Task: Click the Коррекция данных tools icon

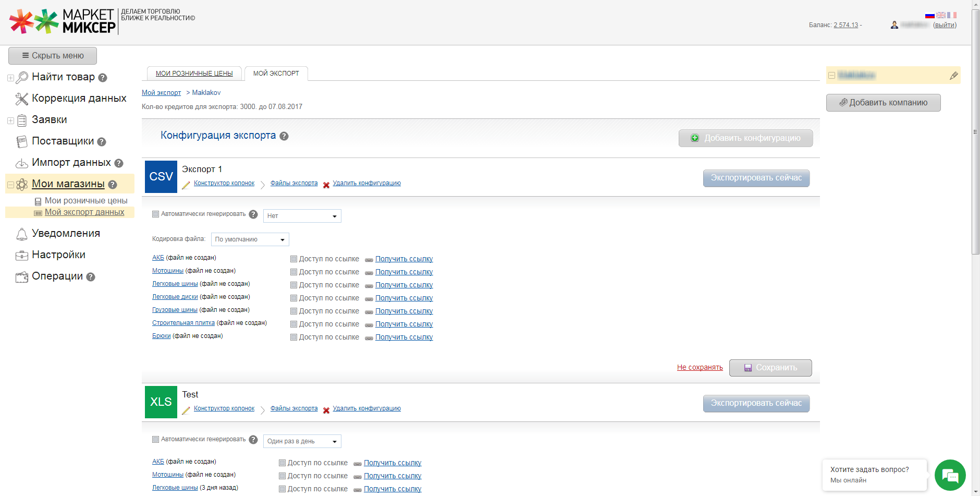Action: 22,99
